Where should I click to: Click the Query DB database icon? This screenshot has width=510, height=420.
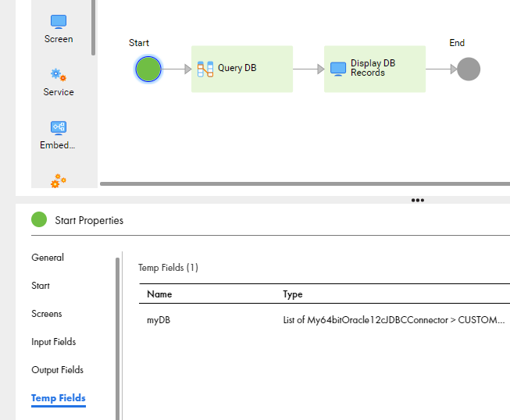(x=205, y=69)
